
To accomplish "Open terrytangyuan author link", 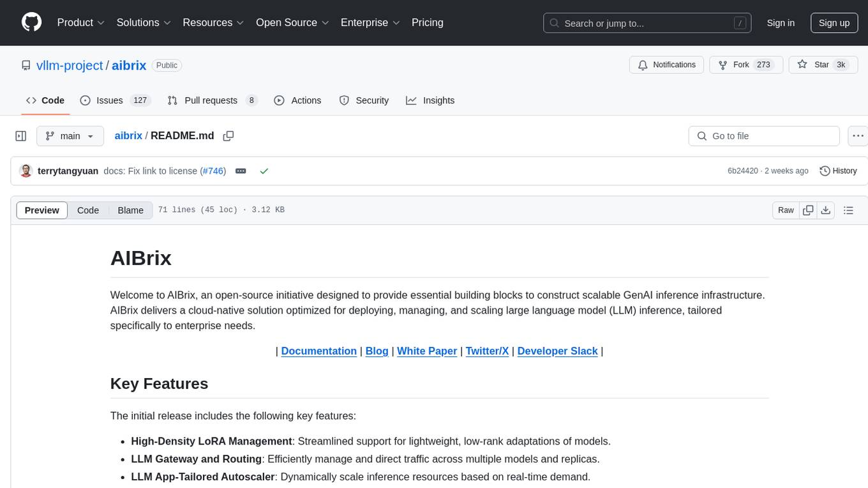I will 68,171.
